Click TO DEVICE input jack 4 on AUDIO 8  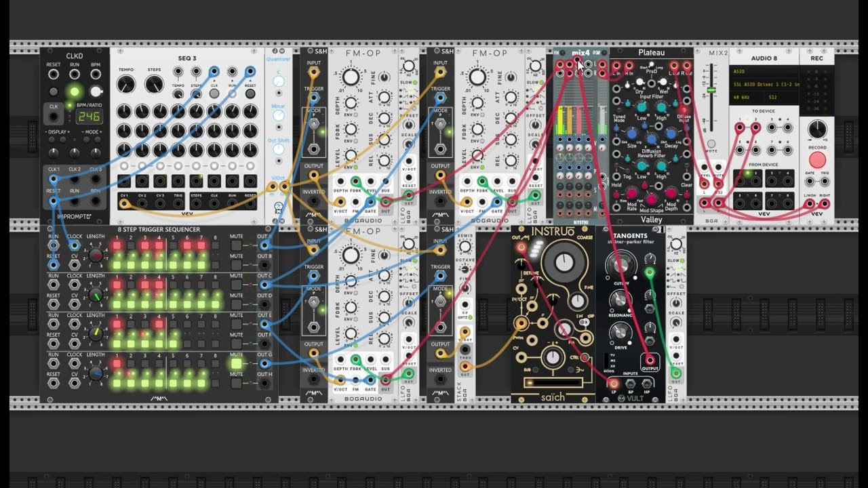[x=788, y=127]
